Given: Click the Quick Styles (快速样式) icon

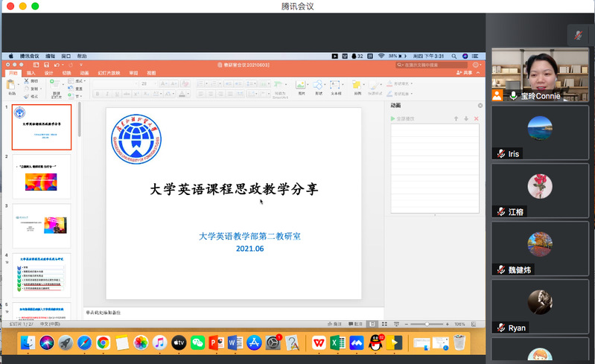Looking at the screenshot, I should pos(374,85).
